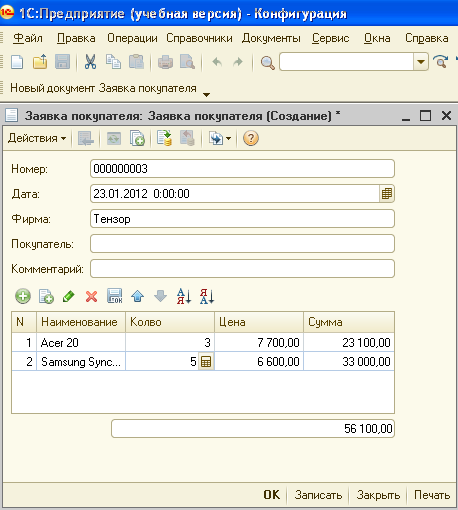The width and height of the screenshot is (458, 510).
Task: Move row up with the blue arrow
Action: [137, 296]
